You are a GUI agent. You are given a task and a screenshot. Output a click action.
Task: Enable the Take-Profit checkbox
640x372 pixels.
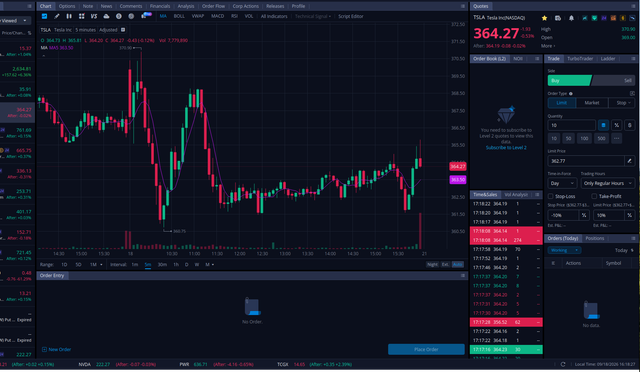tap(594, 196)
